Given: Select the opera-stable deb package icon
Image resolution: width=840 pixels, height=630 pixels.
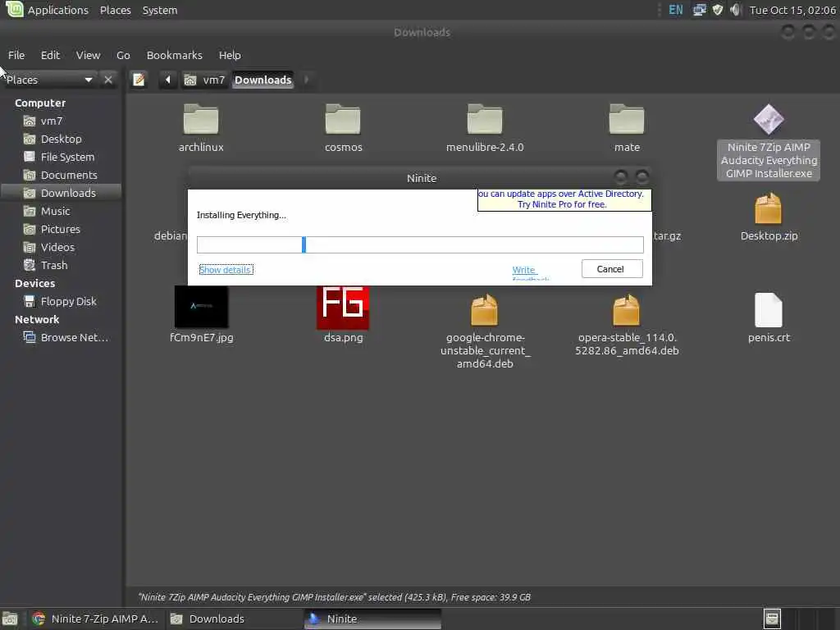Looking at the screenshot, I should (627, 309).
